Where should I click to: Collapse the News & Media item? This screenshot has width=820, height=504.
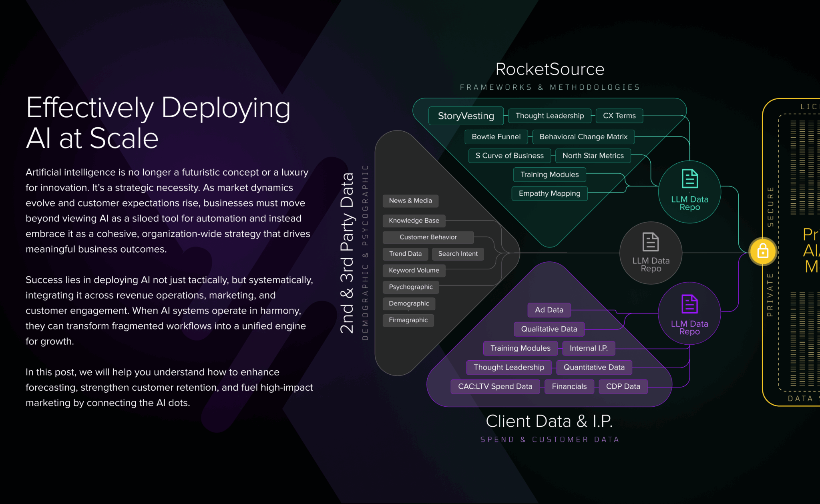[410, 201]
